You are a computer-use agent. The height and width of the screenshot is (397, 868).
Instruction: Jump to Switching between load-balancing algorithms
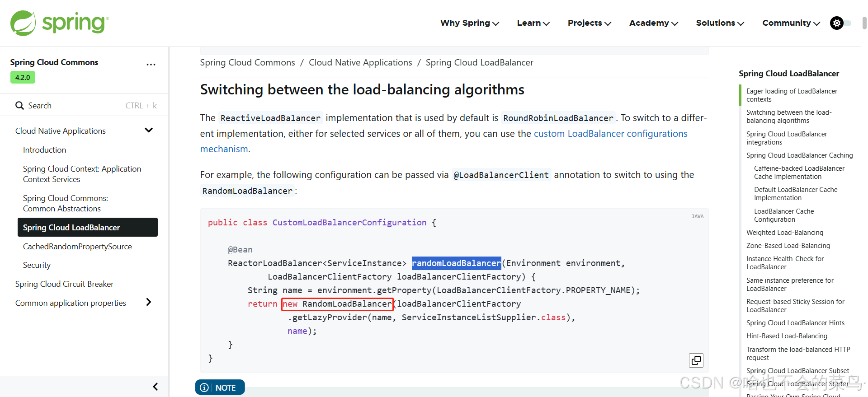click(x=789, y=117)
